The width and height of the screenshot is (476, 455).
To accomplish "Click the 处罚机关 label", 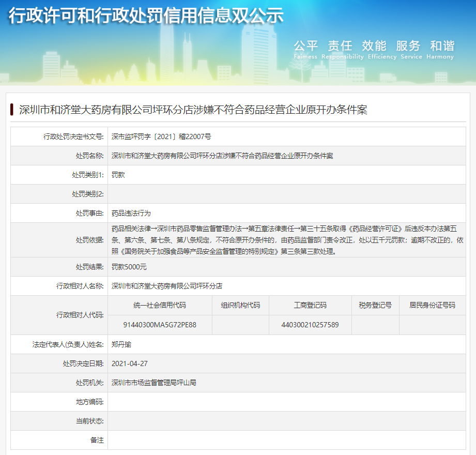I will (x=89, y=383).
